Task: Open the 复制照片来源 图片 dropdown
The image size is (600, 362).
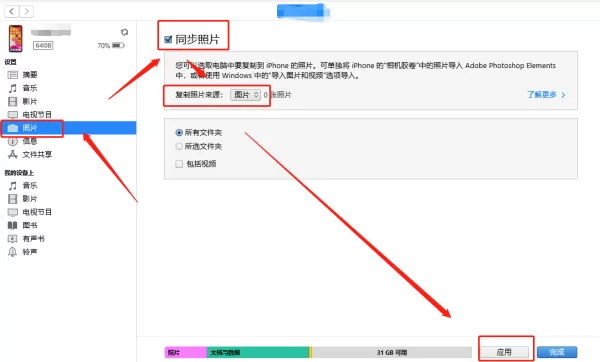Action: (x=245, y=95)
